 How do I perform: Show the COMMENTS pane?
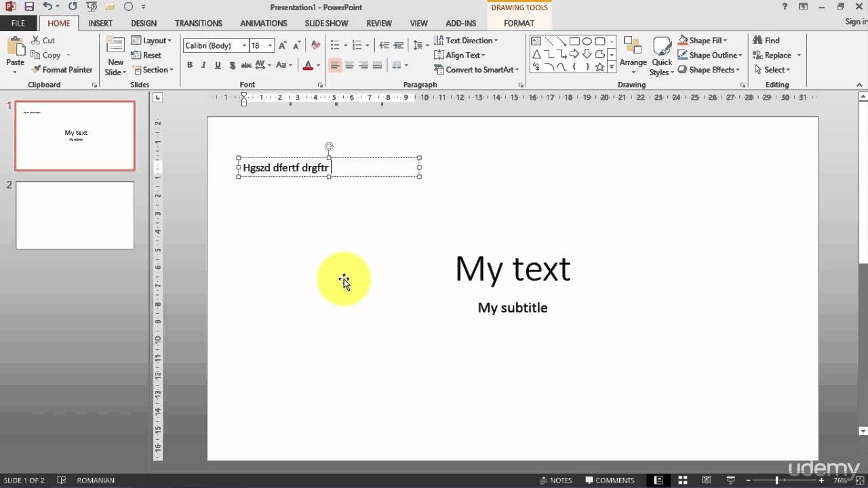(610, 480)
